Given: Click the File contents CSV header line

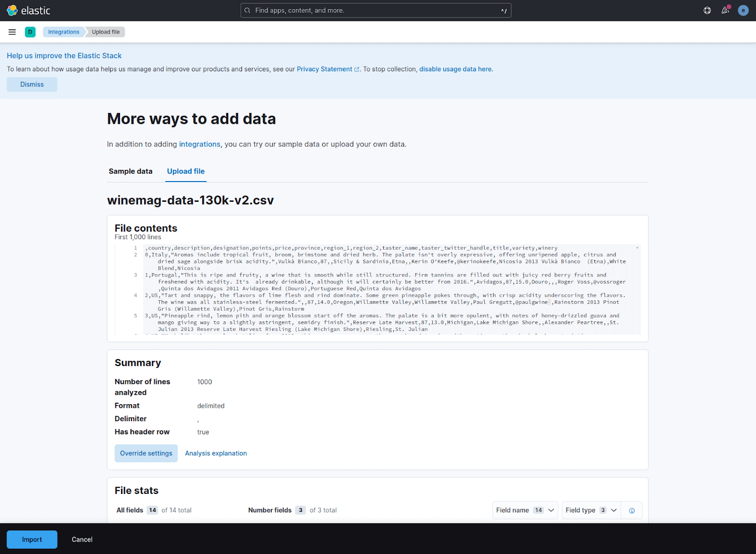Looking at the screenshot, I should pyautogui.click(x=352, y=248).
